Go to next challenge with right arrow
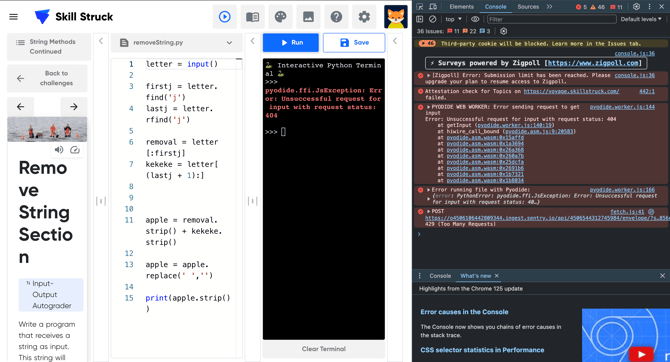The image size is (670, 362). (x=73, y=106)
